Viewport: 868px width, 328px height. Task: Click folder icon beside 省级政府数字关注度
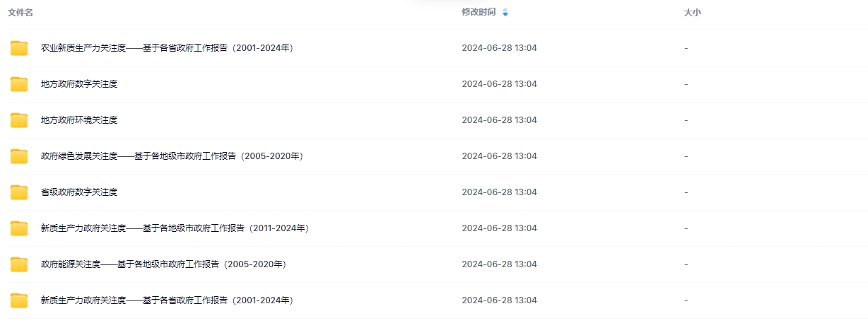[19, 192]
